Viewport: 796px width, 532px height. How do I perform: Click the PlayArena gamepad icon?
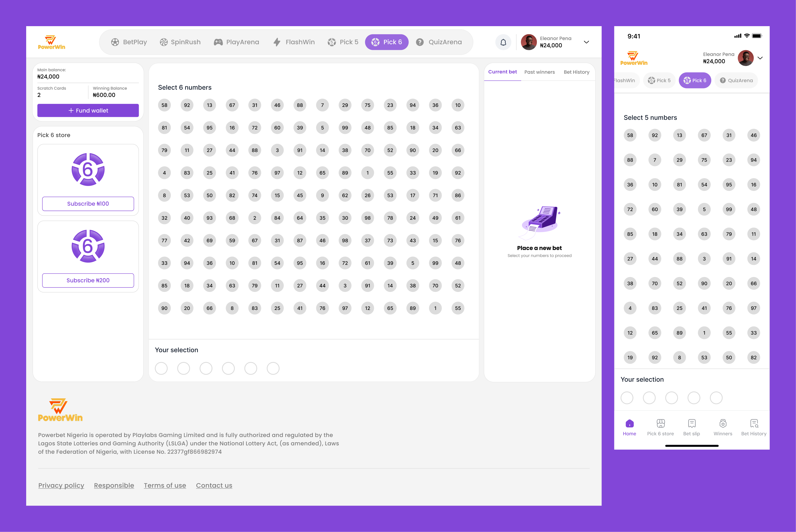[218, 42]
